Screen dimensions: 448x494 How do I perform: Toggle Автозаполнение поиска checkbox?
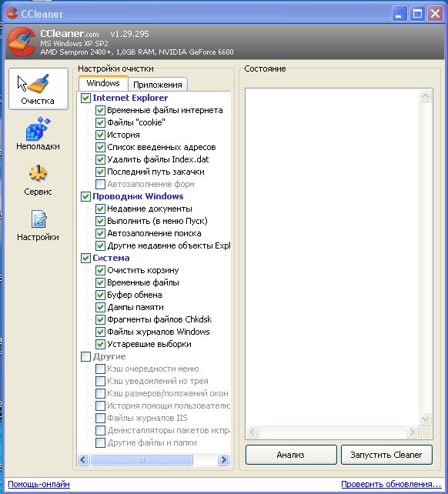[100, 233]
